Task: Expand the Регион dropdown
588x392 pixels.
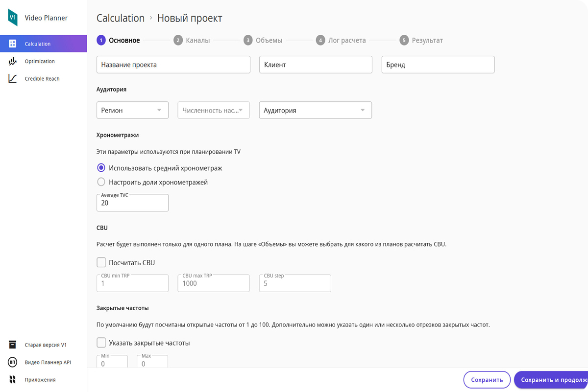Action: coord(132,110)
